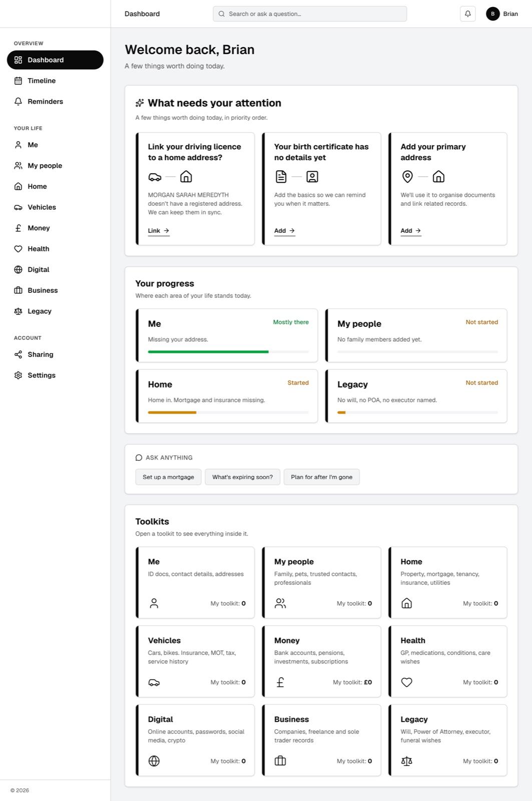The image size is (532, 801).
Task: Click the people icon in My people toolkit
Action: tap(280, 603)
